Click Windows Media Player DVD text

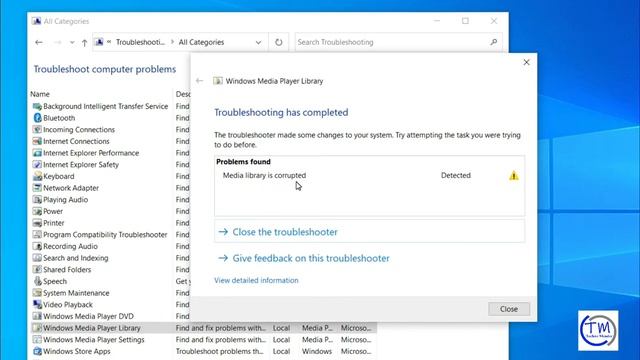[x=88, y=316]
